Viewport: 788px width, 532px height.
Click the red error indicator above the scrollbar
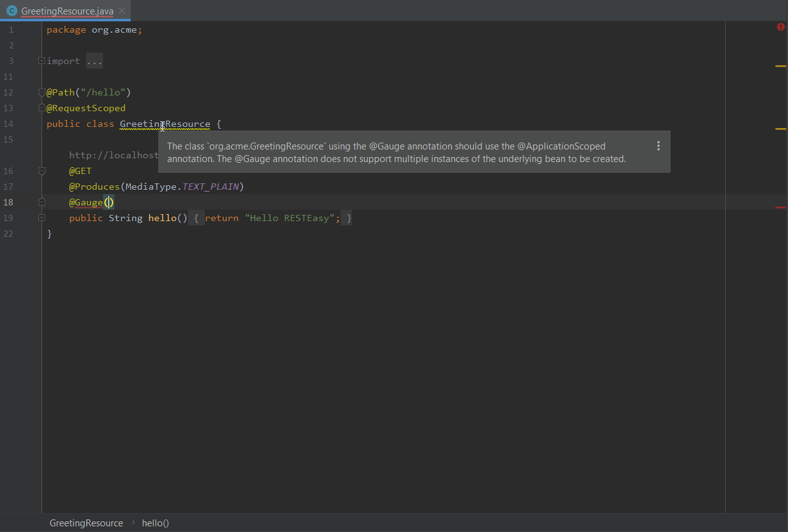780,27
